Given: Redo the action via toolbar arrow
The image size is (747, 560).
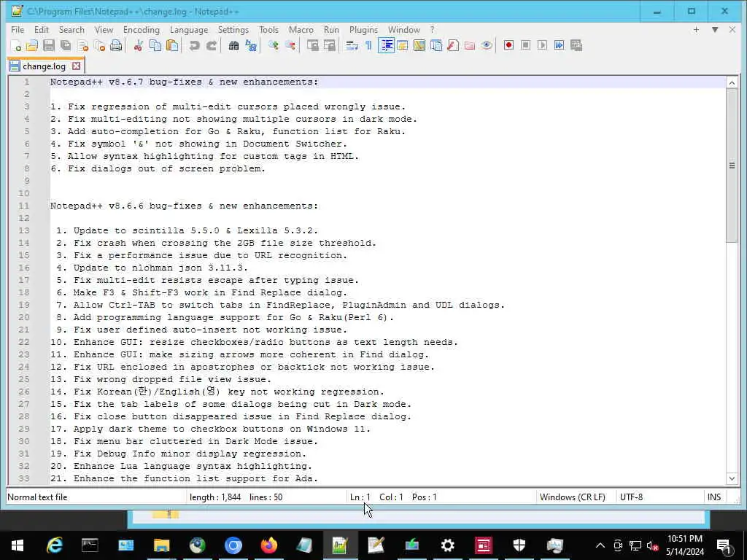Looking at the screenshot, I should coord(211,46).
